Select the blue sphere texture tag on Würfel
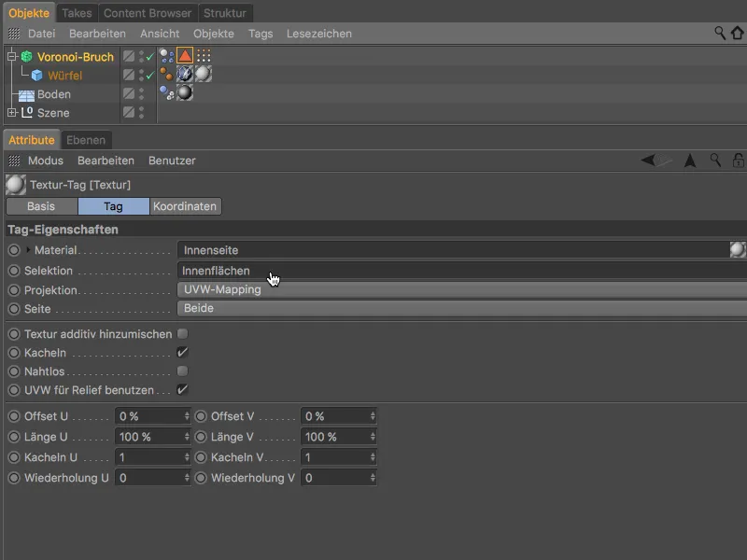 point(184,74)
